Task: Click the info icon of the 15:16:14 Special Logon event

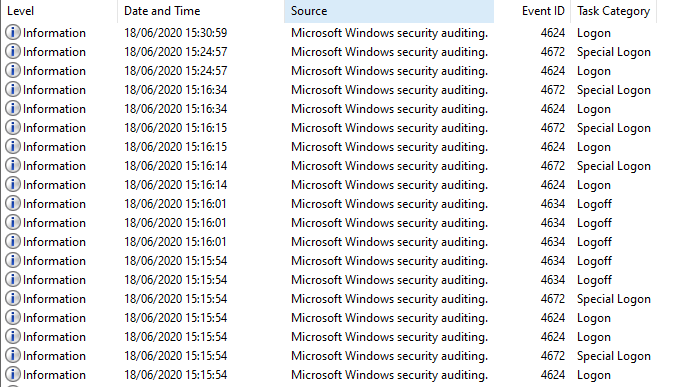Action: click(x=13, y=166)
